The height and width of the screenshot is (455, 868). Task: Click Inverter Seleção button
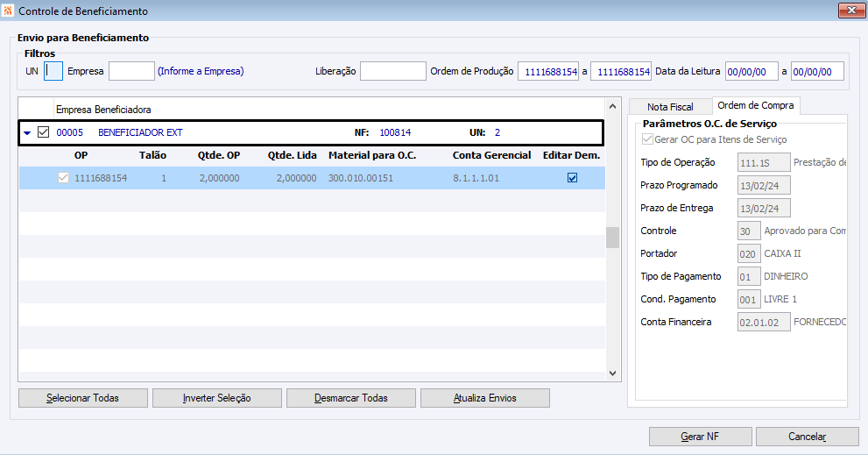217,398
